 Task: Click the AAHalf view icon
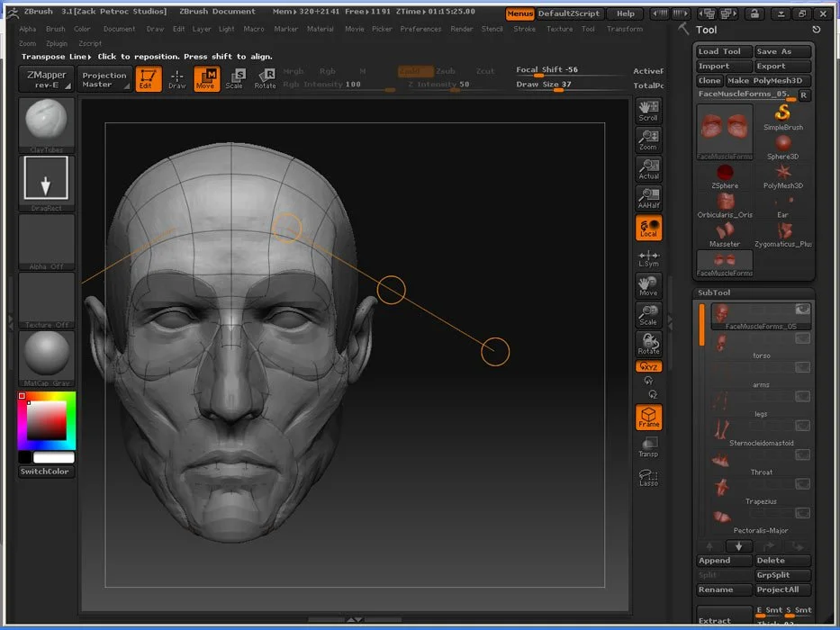(x=648, y=199)
